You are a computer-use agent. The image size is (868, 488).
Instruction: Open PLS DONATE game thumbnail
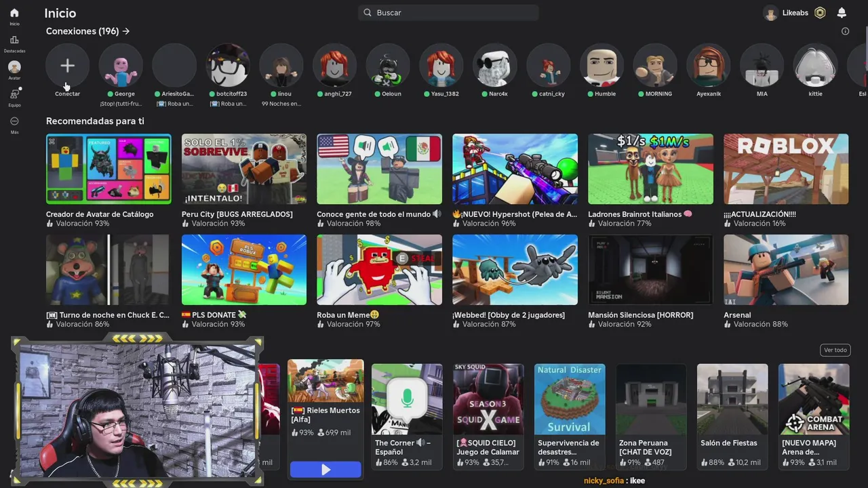coord(244,270)
